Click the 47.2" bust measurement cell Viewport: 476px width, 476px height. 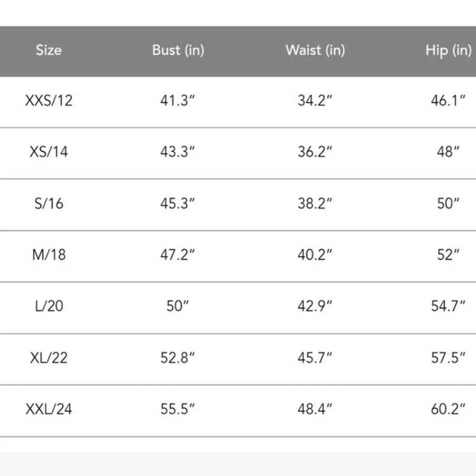[x=178, y=255]
